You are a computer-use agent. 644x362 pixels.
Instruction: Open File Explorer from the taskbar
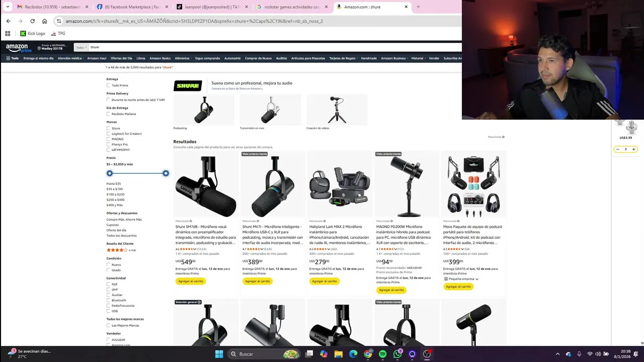coord(338,354)
